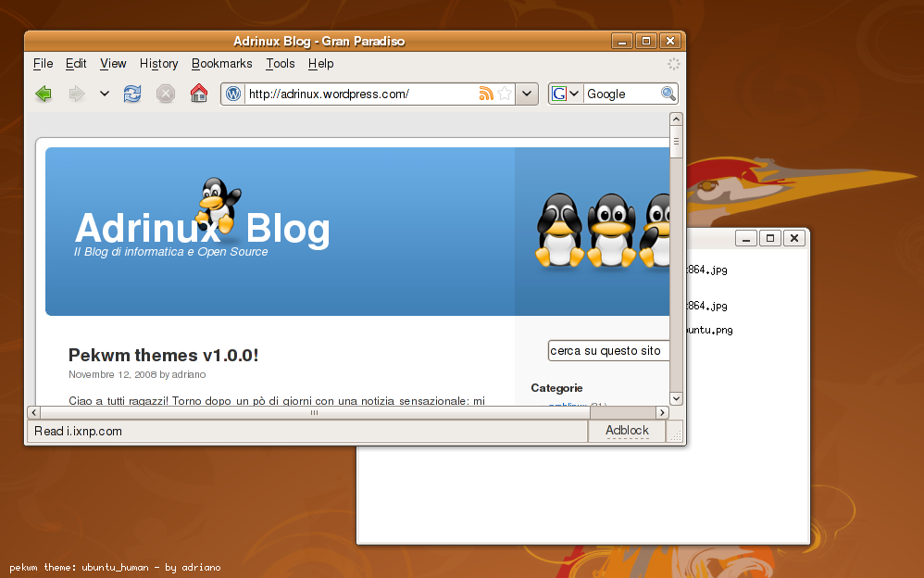Select the file ending untu.png in background window

click(709, 331)
